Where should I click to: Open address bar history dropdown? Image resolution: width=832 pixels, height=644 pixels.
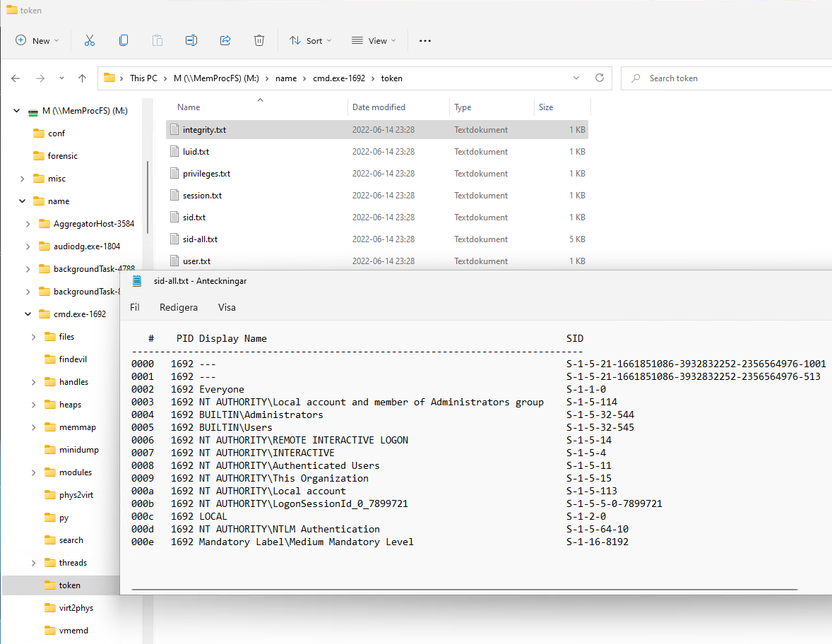coord(576,78)
